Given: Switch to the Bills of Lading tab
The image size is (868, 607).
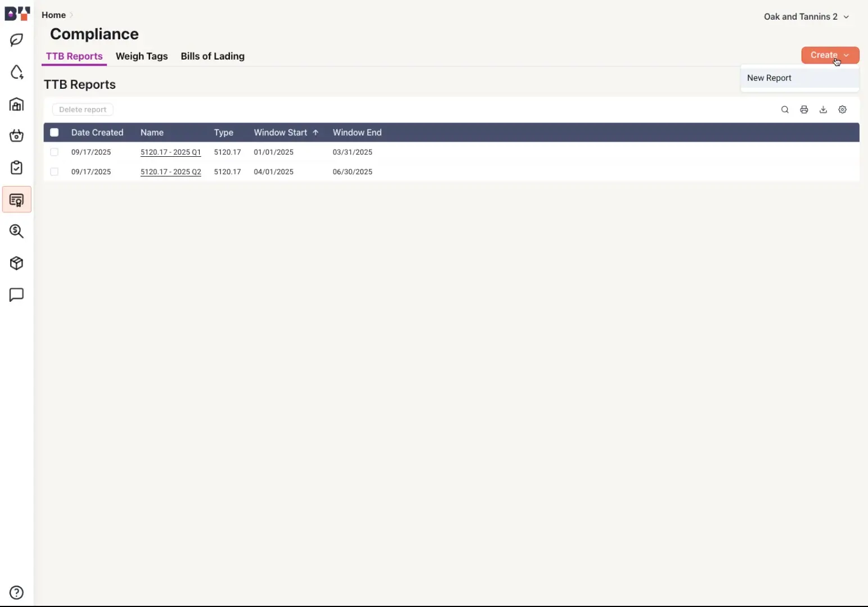Looking at the screenshot, I should tap(213, 56).
